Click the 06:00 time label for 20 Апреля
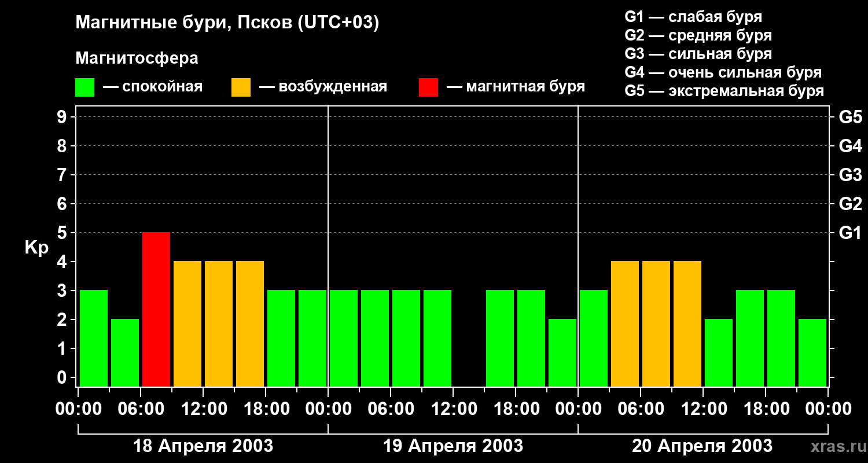 [x=641, y=409]
